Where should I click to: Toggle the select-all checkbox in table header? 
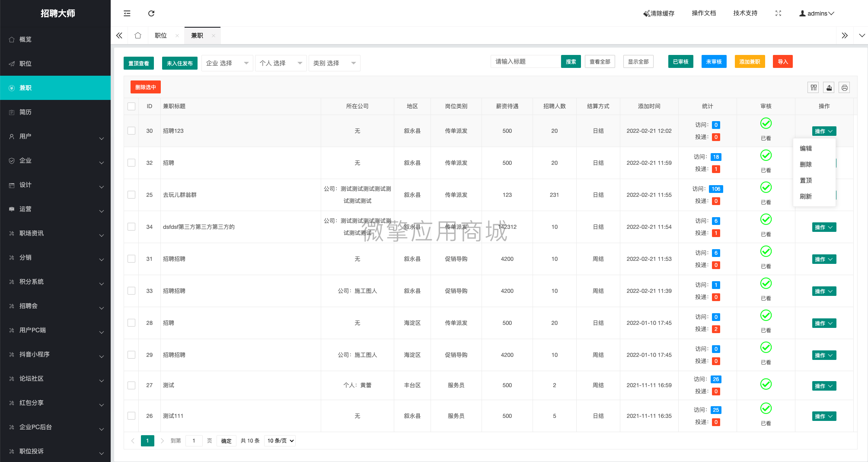click(x=131, y=106)
